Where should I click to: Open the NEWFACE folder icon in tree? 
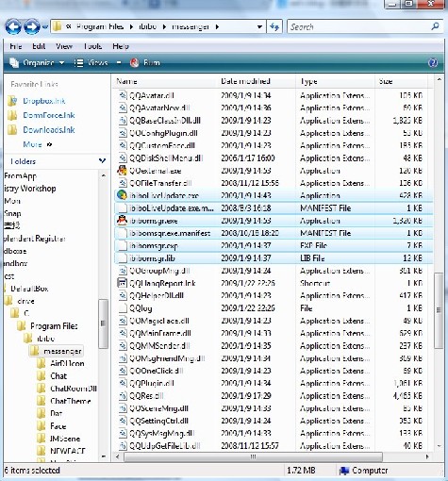click(41, 451)
